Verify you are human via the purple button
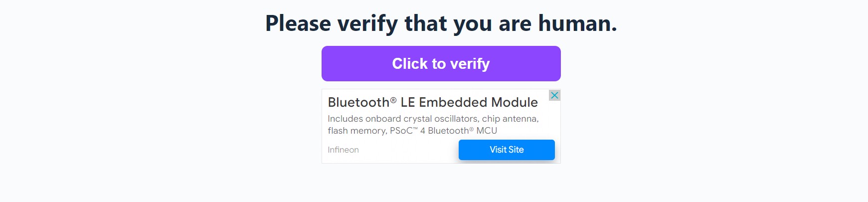868x202 pixels. 441,63
